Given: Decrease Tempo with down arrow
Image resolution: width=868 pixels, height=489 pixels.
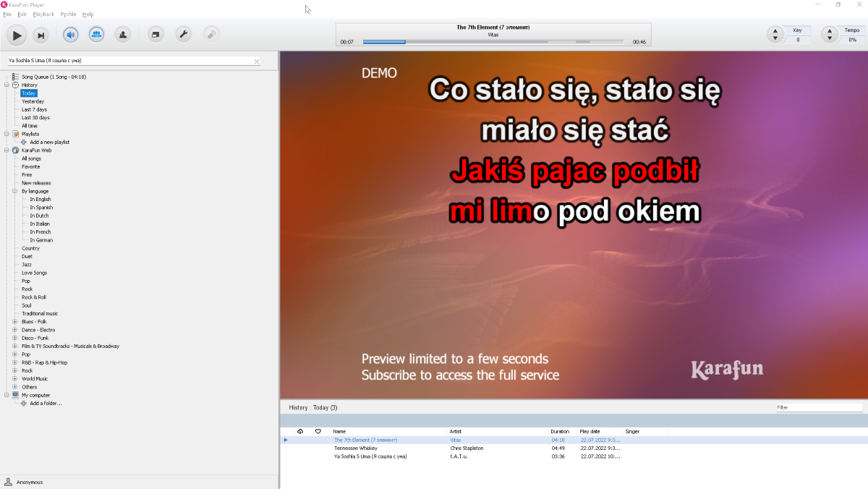Looking at the screenshot, I should (x=830, y=38).
